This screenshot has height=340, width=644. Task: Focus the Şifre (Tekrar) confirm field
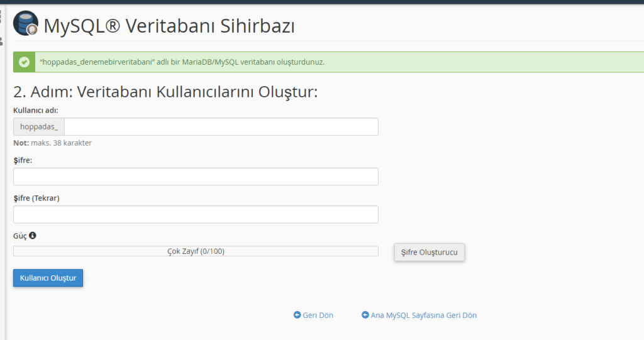(196, 214)
